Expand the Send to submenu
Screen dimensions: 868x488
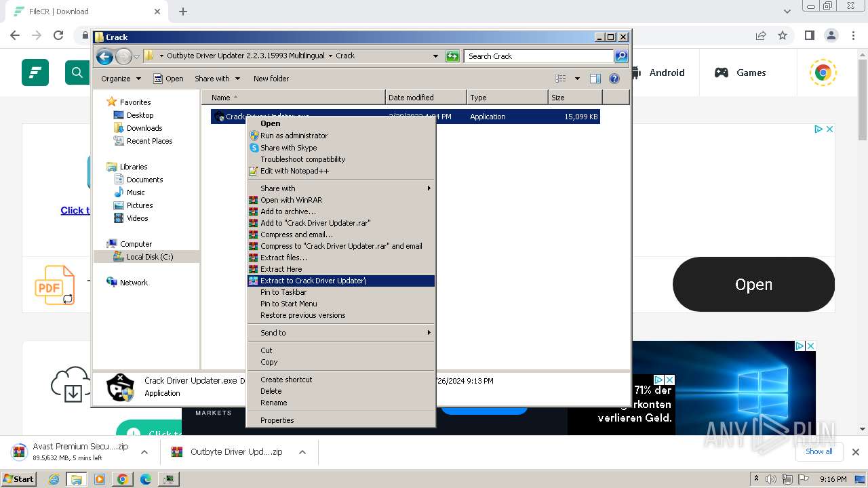(341, 333)
